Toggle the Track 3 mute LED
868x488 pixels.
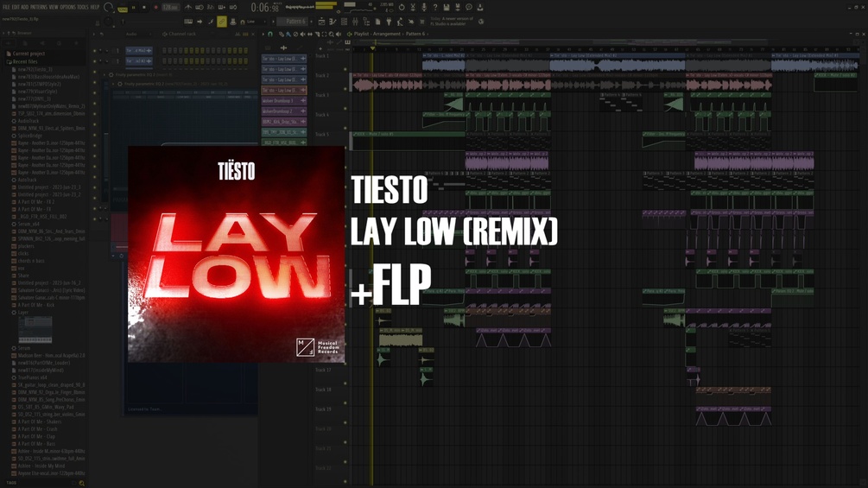(x=345, y=109)
